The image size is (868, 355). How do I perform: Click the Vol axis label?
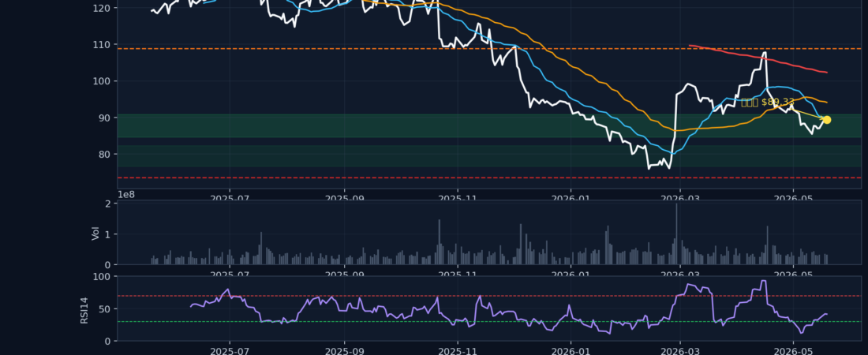(95, 234)
